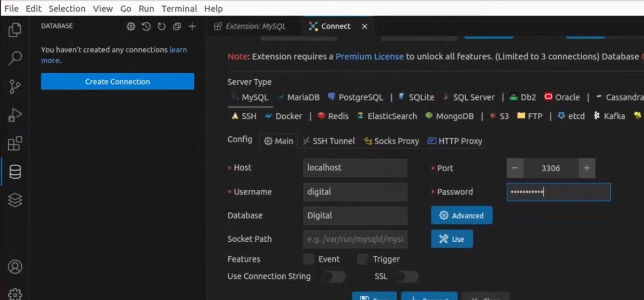Open the Extensions view
644x300 pixels.
coord(15,143)
